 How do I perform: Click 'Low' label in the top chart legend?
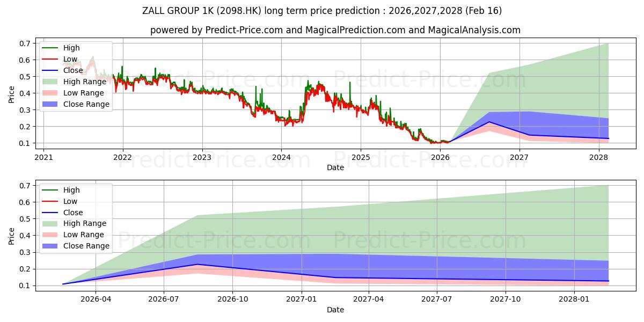(x=70, y=59)
